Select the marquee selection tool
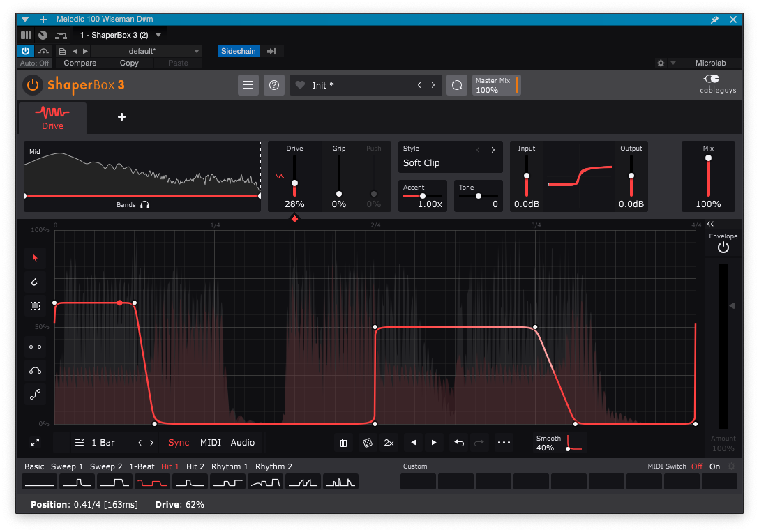 [x=35, y=305]
